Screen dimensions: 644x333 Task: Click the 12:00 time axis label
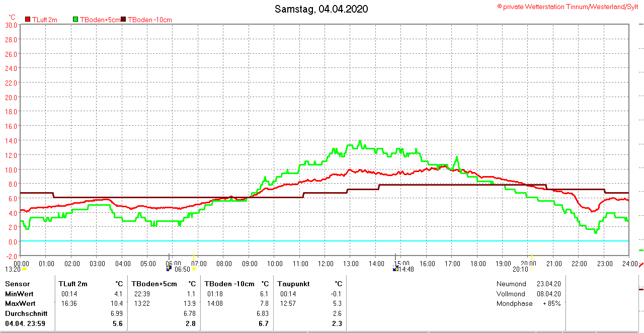point(326,264)
